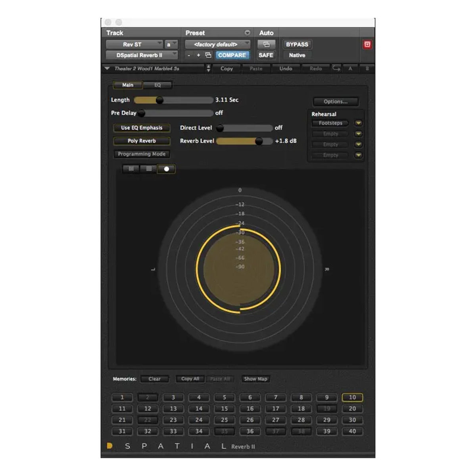Screen dimensions: 476x476
Task: Open fourth rehearsal slot arrow menu
Action: pyautogui.click(x=359, y=155)
